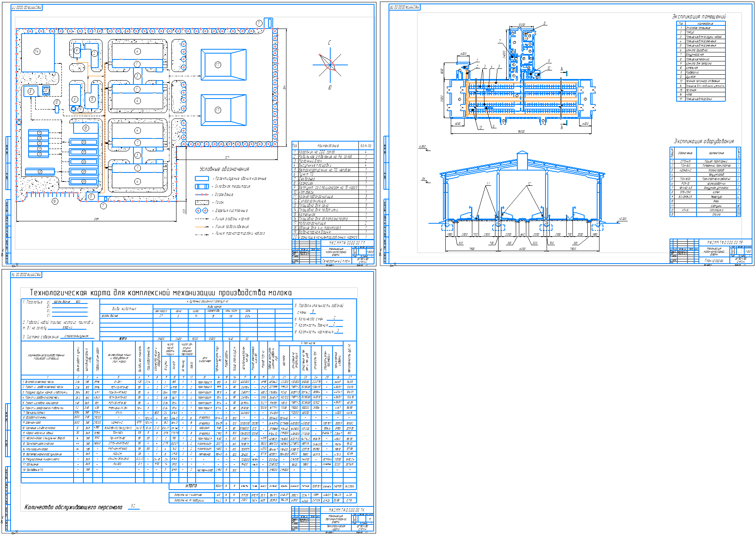Select table row 'Кормоцех'
The image size is (756, 535).
333,183
